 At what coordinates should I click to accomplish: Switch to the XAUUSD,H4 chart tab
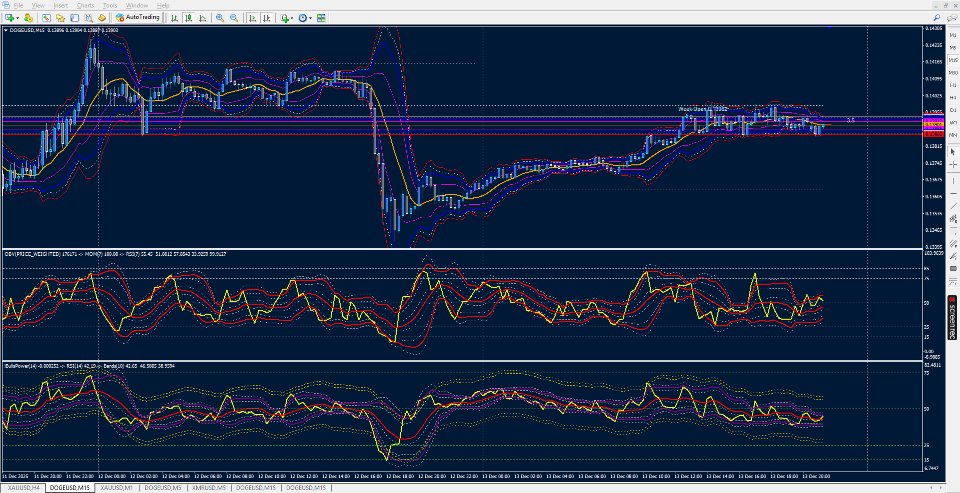coord(23,487)
